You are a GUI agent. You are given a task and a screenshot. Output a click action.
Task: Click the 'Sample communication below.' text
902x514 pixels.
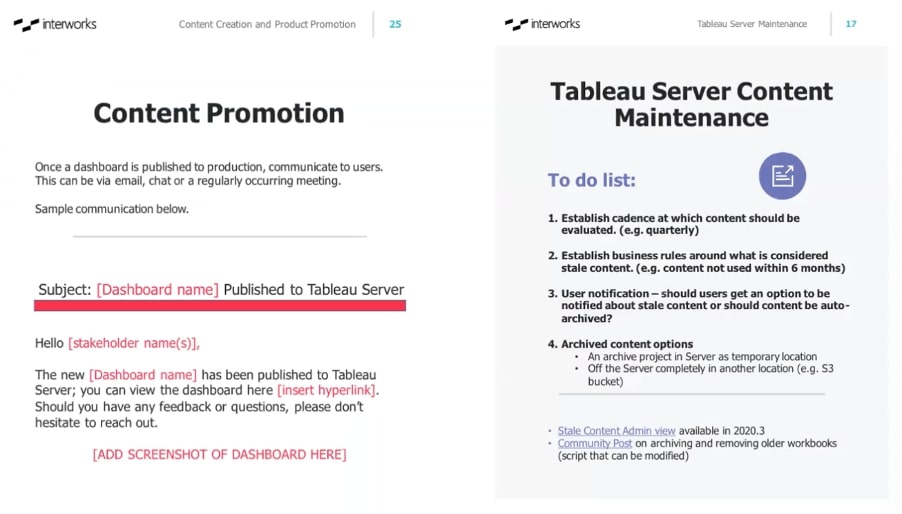(112, 209)
